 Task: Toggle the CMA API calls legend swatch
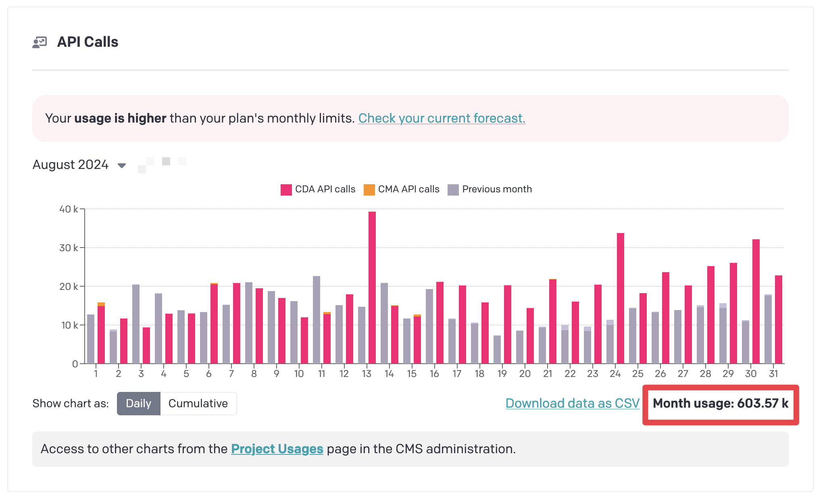click(x=369, y=190)
